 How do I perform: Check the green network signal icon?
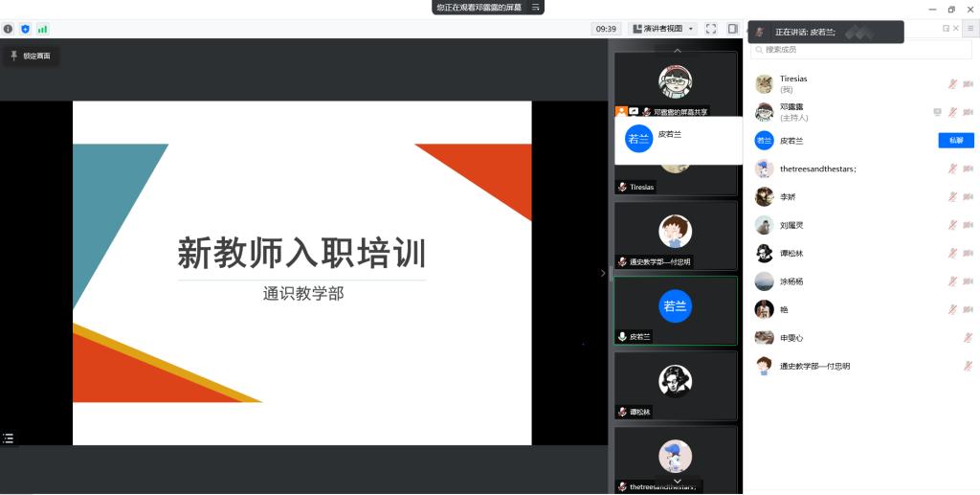(42, 29)
